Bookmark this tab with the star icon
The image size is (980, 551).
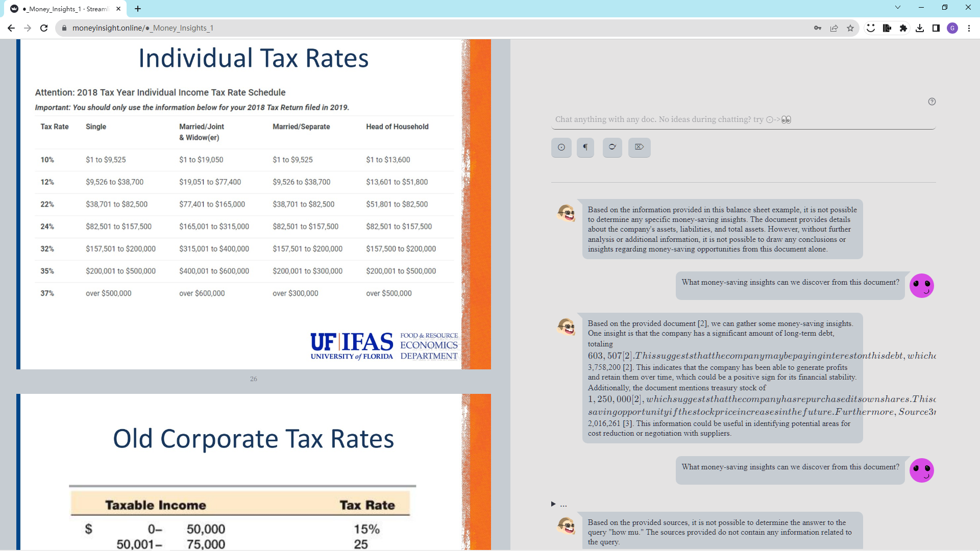[850, 28]
